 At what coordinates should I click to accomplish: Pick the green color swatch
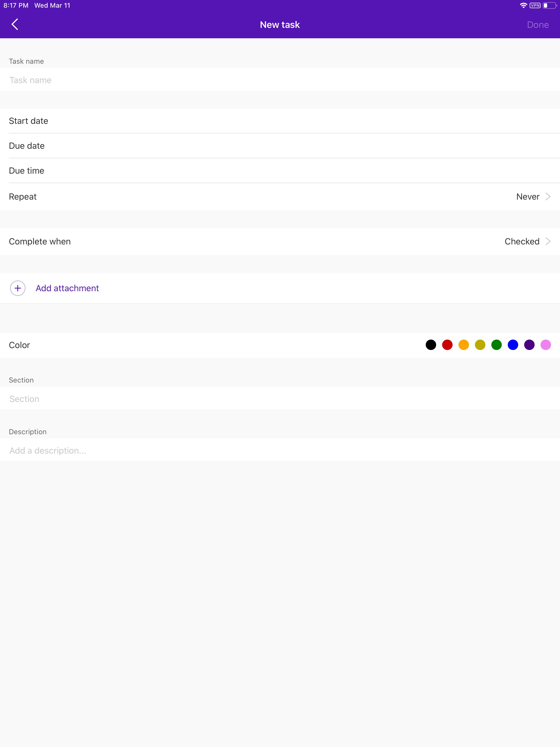(496, 345)
